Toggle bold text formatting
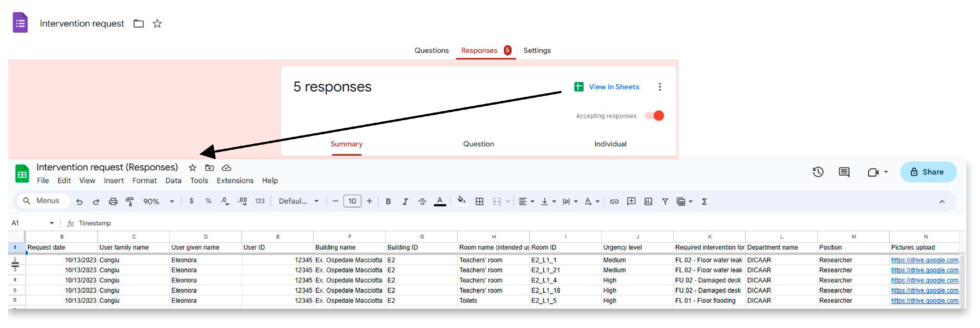Screen dimensions: 980x328 (x=388, y=201)
